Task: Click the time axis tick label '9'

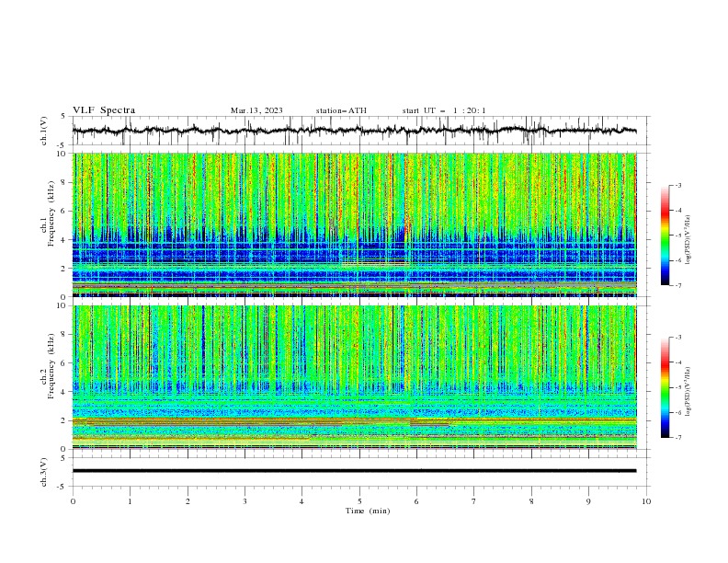Action: 588,501
